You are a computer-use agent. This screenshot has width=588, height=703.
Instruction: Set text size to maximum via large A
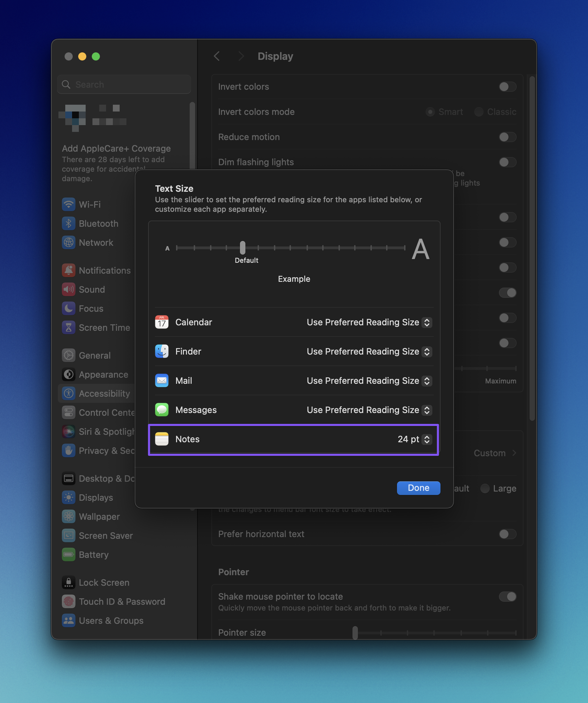[420, 249]
